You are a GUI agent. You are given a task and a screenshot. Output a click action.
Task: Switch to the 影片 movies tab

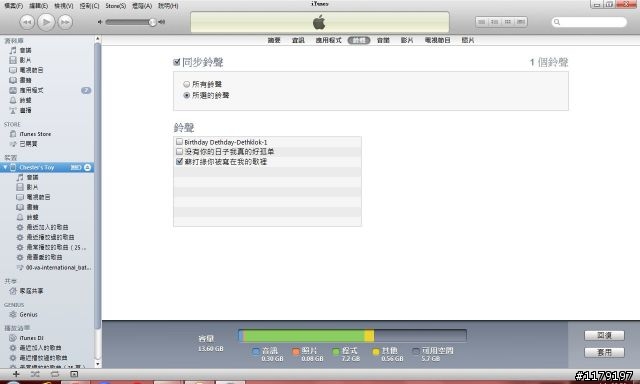point(407,40)
